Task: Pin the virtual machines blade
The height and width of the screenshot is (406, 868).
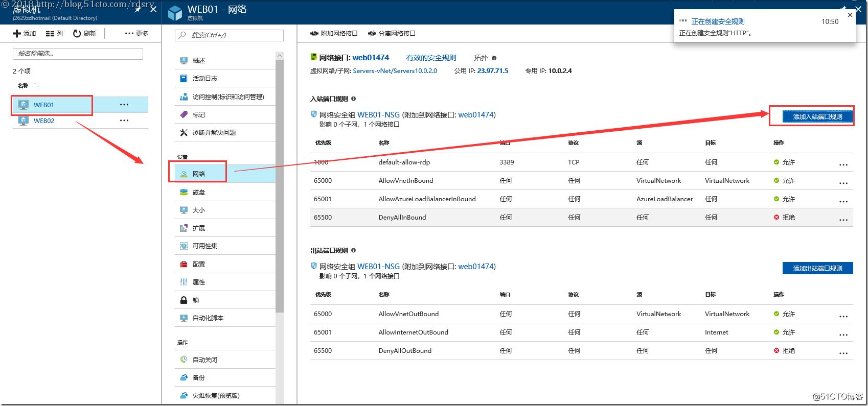Action: pos(138,9)
